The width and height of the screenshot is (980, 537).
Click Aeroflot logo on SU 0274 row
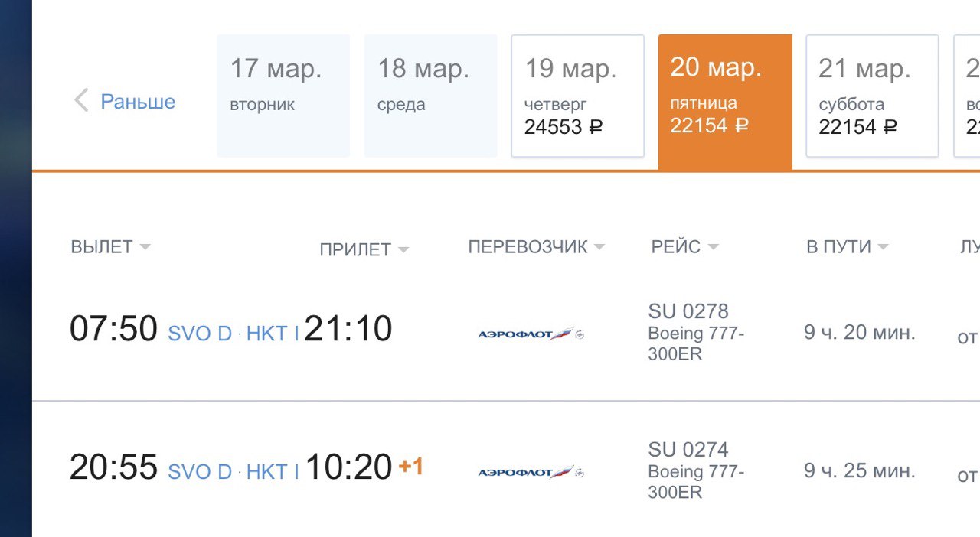pos(531,472)
